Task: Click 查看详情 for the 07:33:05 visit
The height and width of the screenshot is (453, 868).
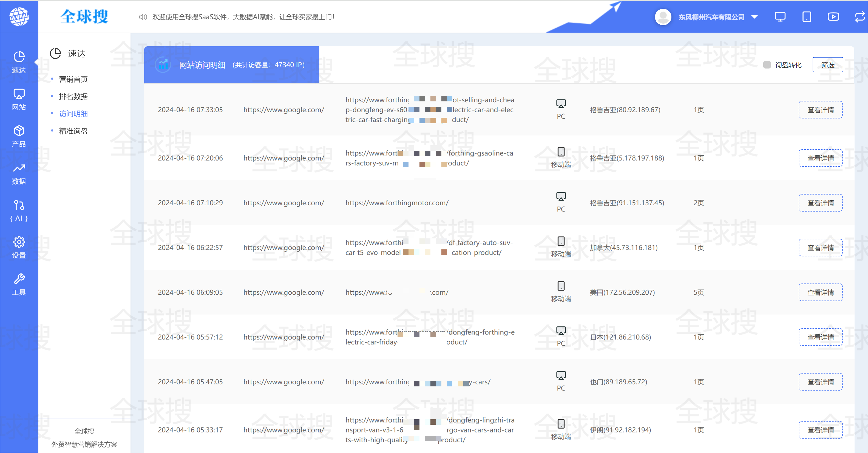Action: (x=820, y=110)
